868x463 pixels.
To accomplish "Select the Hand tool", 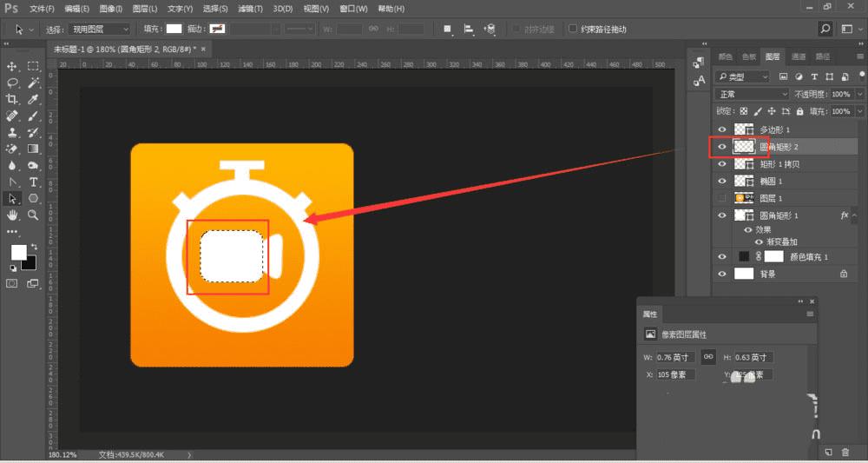I will pyautogui.click(x=13, y=215).
